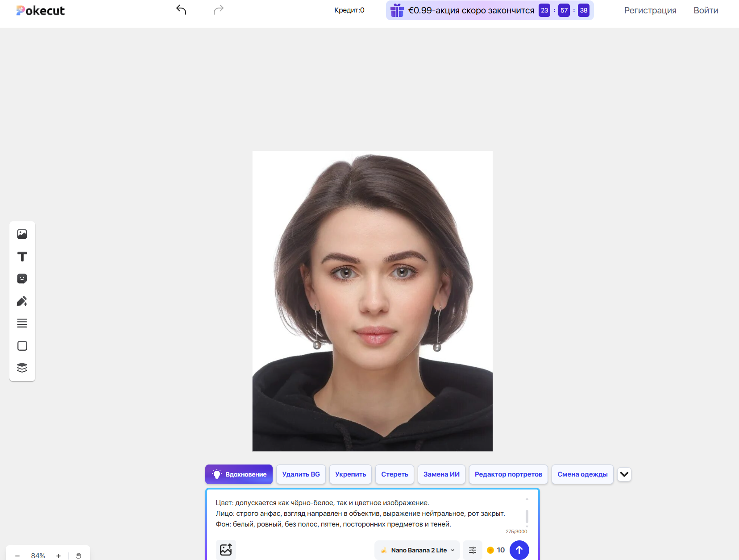
Task: Click the €0.99 promotion banner text
Action: pyautogui.click(x=471, y=10)
